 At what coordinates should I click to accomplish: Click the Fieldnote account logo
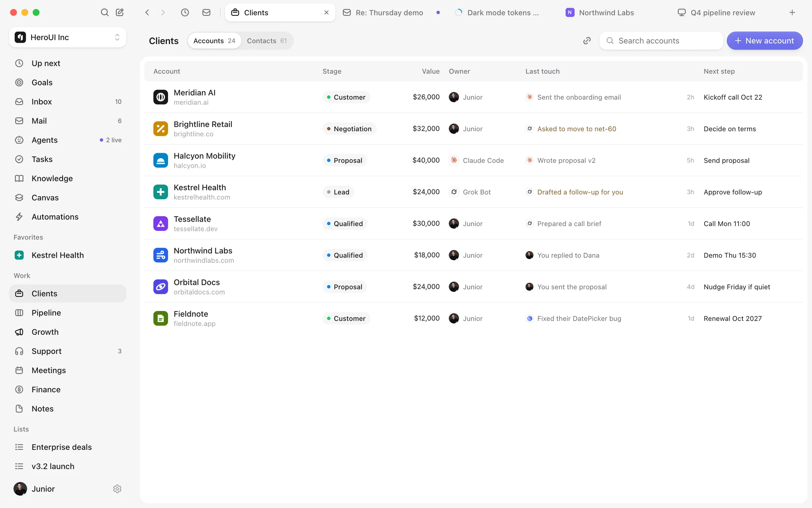[161, 318]
